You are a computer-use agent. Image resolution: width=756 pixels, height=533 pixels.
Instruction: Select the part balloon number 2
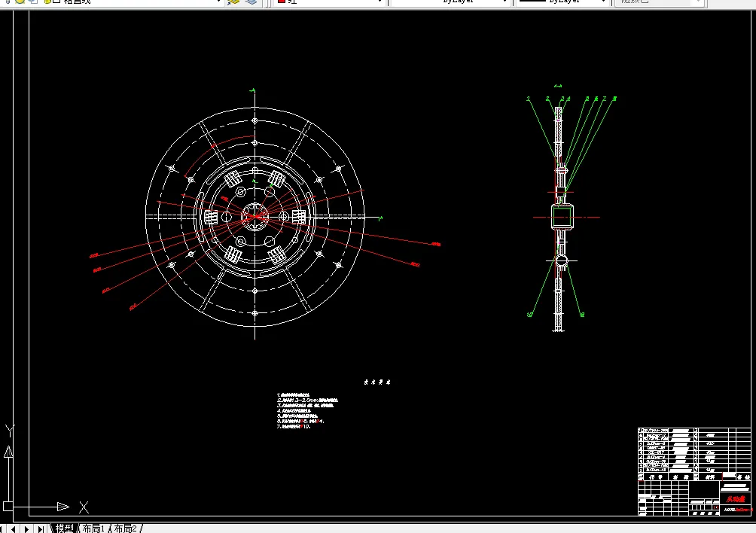pyautogui.click(x=547, y=99)
